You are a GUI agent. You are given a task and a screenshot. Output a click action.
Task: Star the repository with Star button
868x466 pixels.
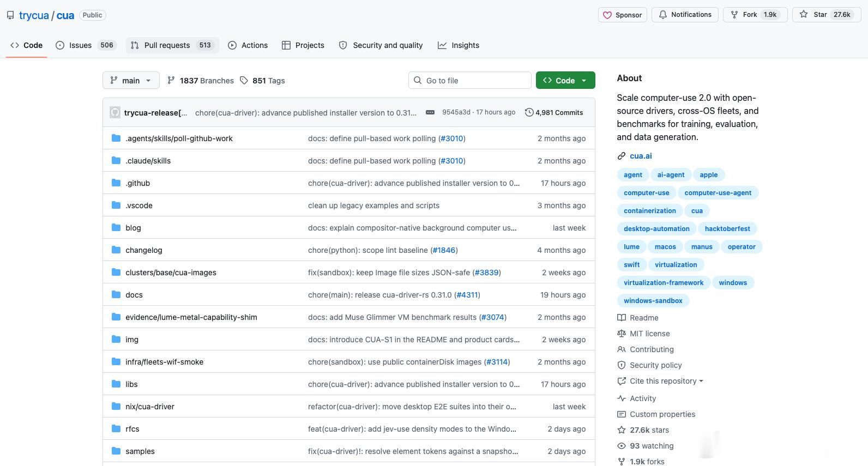click(x=826, y=15)
